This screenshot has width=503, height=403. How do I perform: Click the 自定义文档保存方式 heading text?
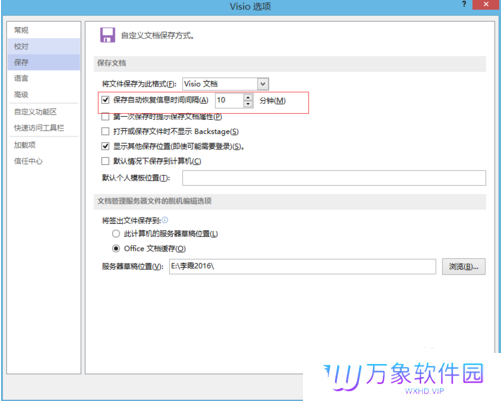coord(157,35)
